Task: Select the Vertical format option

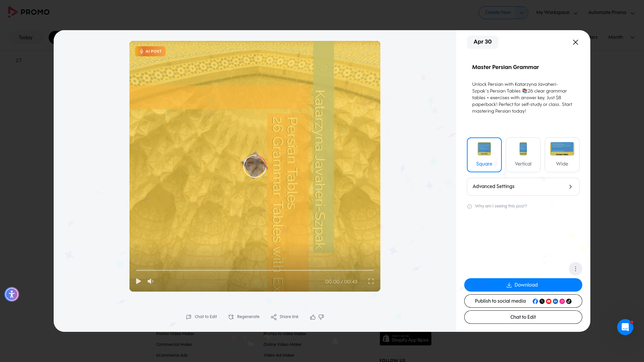Action: (x=523, y=155)
